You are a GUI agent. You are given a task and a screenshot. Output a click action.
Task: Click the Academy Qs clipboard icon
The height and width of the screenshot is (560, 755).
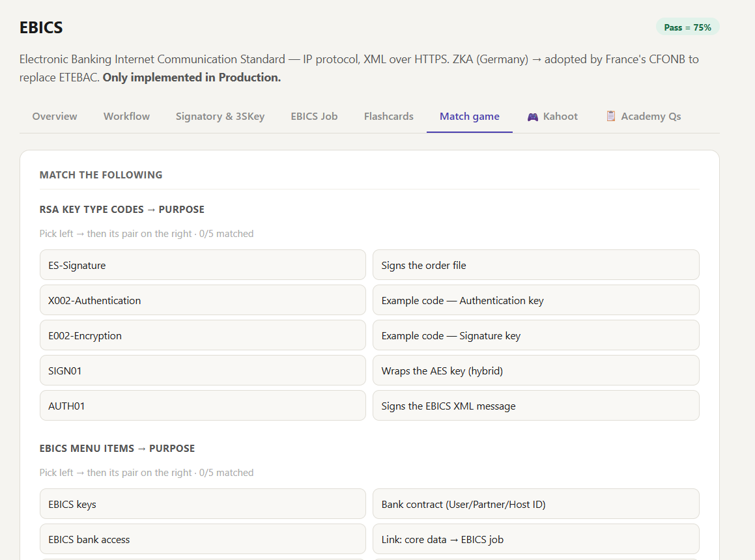click(x=610, y=116)
